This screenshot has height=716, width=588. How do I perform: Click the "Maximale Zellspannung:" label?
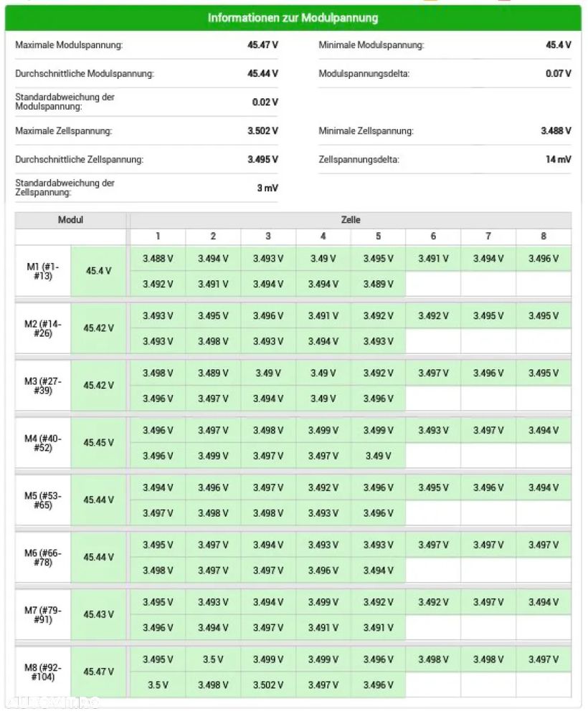tap(64, 130)
